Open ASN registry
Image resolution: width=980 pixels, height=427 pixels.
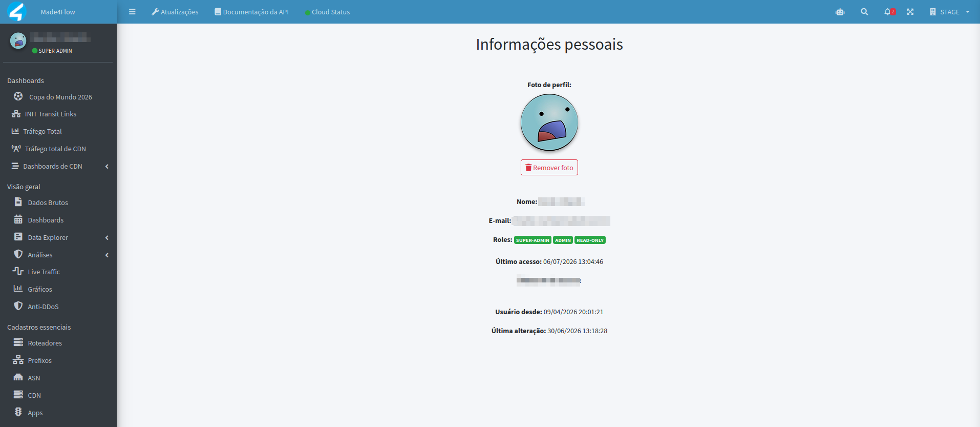34,378
